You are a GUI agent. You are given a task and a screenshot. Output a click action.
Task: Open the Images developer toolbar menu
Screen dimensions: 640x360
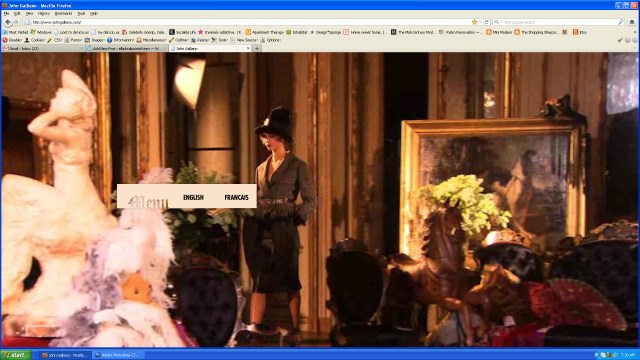95,40
